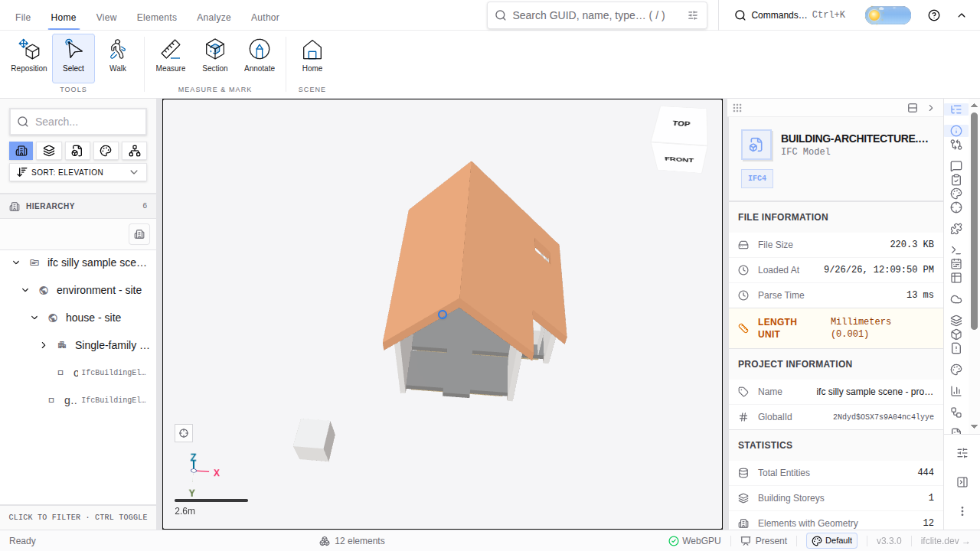Switch to the Analyze tab
Viewport: 980px width, 551px height.
(x=213, y=17)
